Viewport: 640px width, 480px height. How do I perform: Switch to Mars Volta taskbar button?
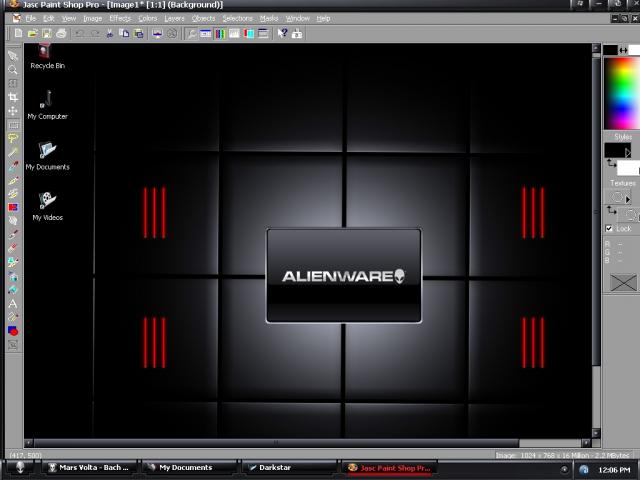pos(89,467)
